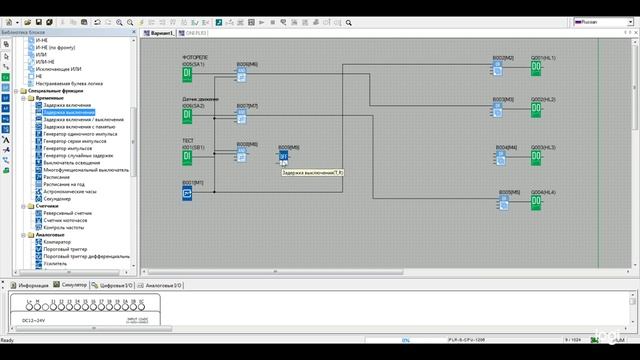Select the Датчик движения DI block I006
This screenshot has height=360, width=640.
tap(187, 116)
